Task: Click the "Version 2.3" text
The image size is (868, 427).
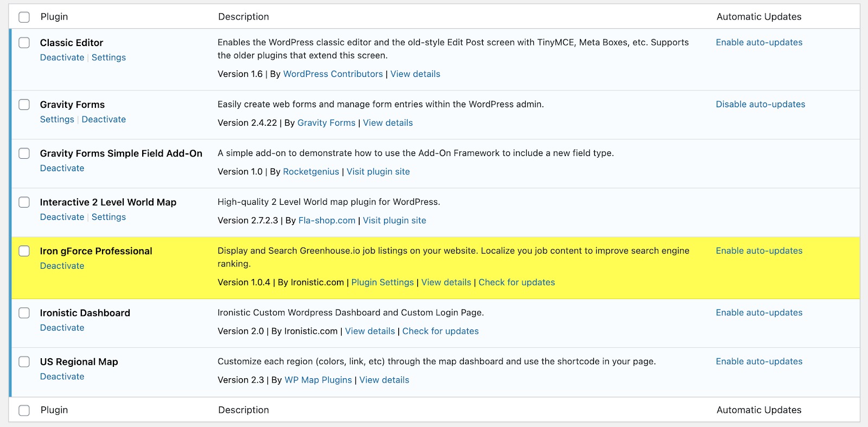Action: (241, 380)
